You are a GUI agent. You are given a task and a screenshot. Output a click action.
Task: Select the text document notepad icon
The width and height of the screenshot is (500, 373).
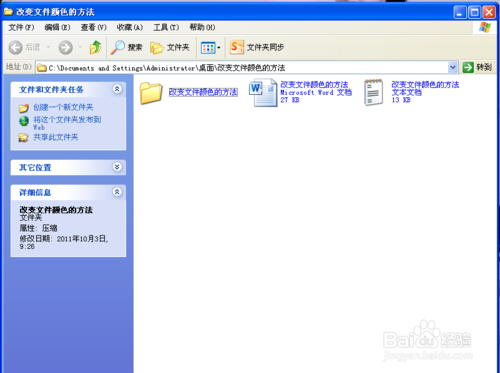[x=373, y=93]
